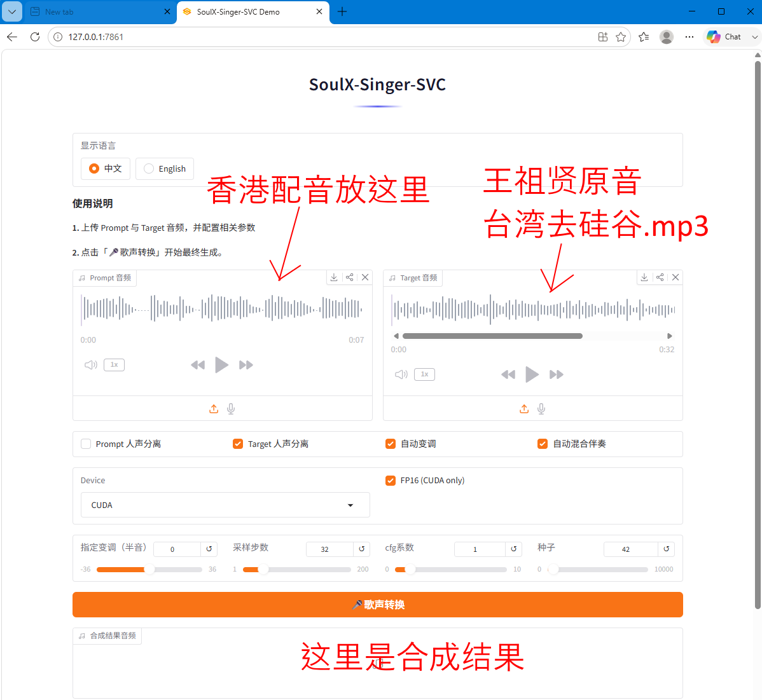
Task: Change Prompt audio 1x playback speed
Action: point(114,365)
